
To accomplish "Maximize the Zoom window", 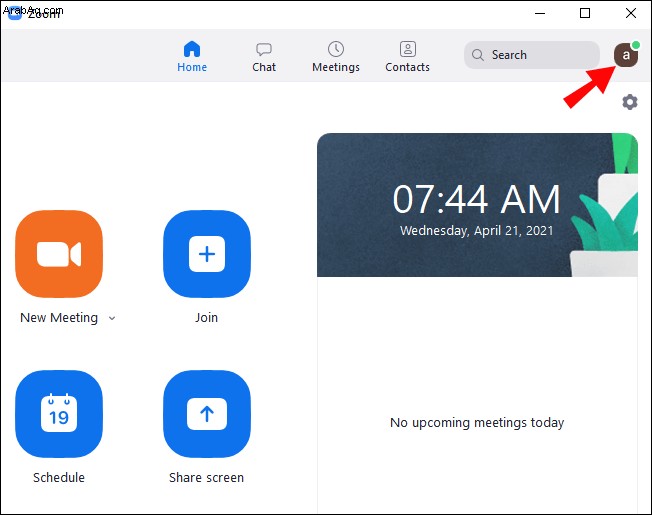I will (585, 13).
